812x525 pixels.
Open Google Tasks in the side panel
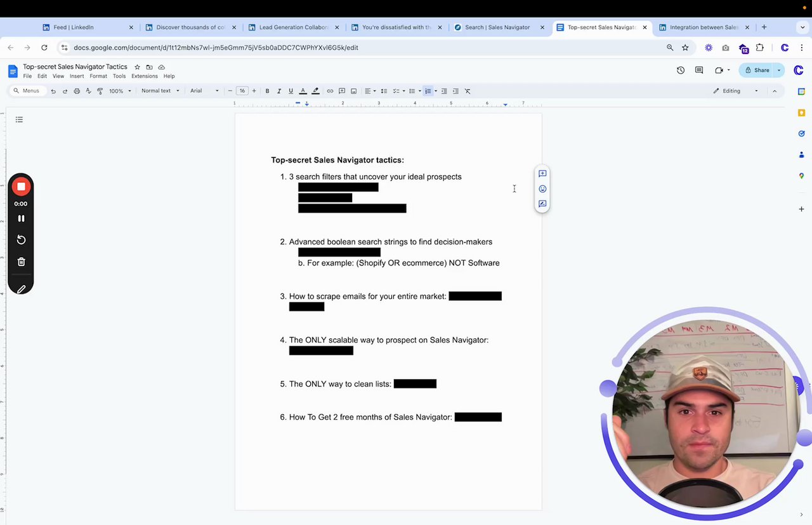coord(801,133)
